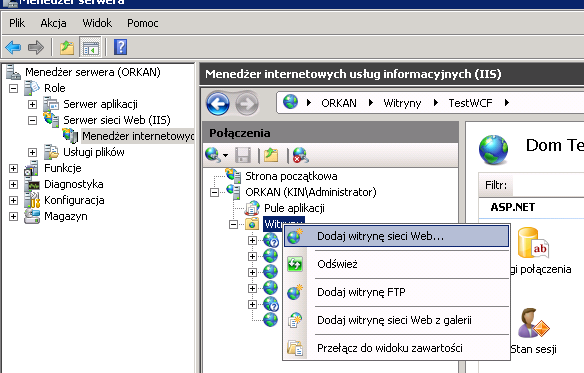Select Funkcje in server tree
Image resolution: width=584 pixels, height=373 pixels.
(63, 168)
